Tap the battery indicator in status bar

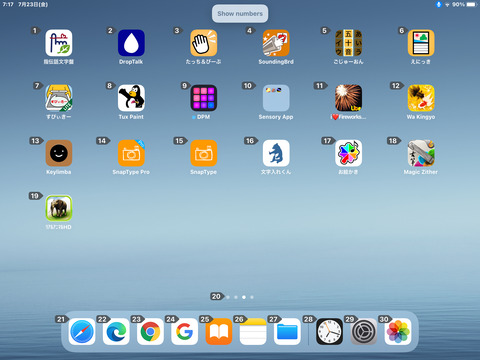pyautogui.click(x=472, y=4)
